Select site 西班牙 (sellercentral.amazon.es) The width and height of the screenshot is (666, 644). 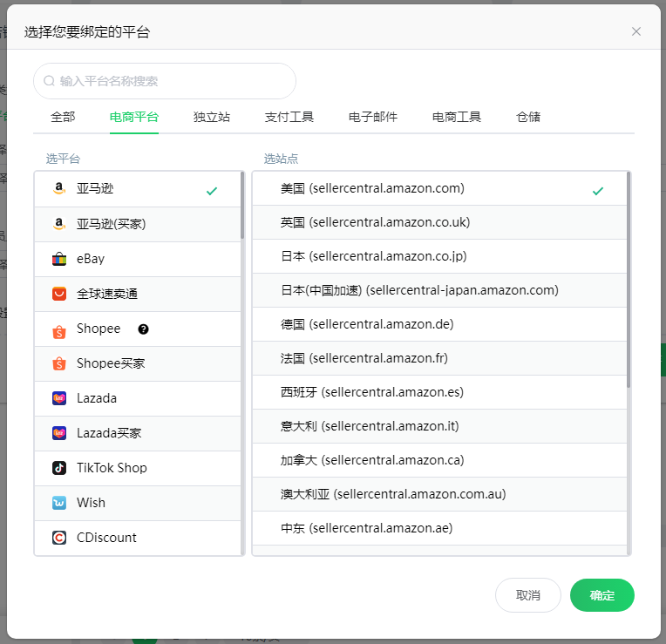point(439,392)
